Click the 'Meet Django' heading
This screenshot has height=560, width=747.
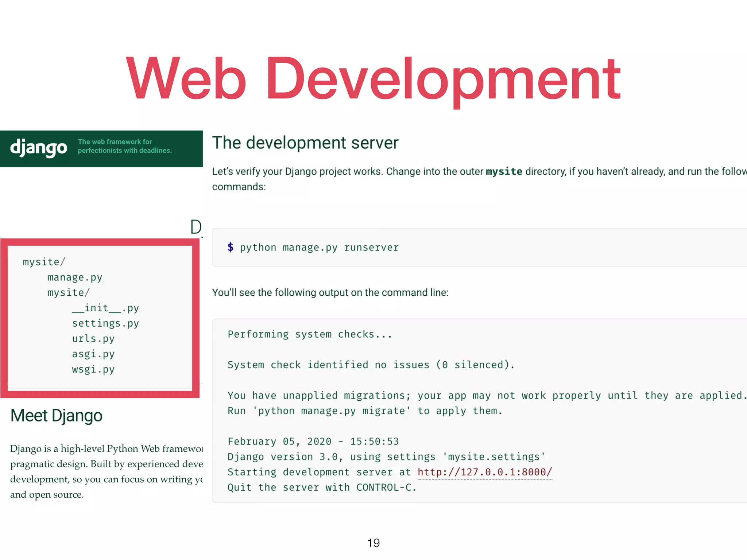57,416
